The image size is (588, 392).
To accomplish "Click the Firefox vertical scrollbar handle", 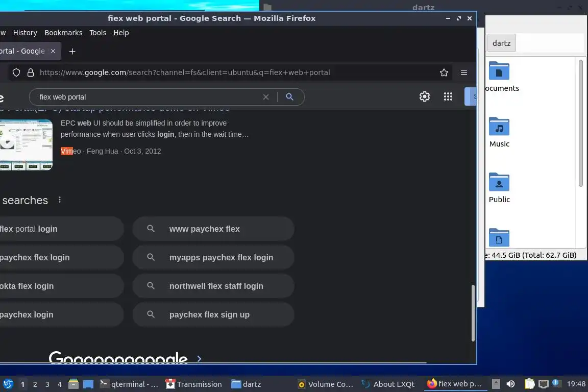I will (473, 313).
